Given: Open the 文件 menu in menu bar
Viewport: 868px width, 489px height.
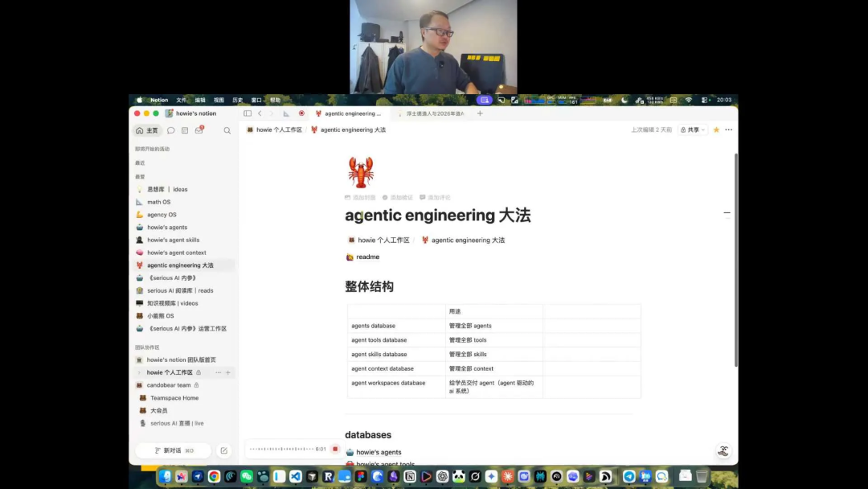Looking at the screenshot, I should 181,101.
